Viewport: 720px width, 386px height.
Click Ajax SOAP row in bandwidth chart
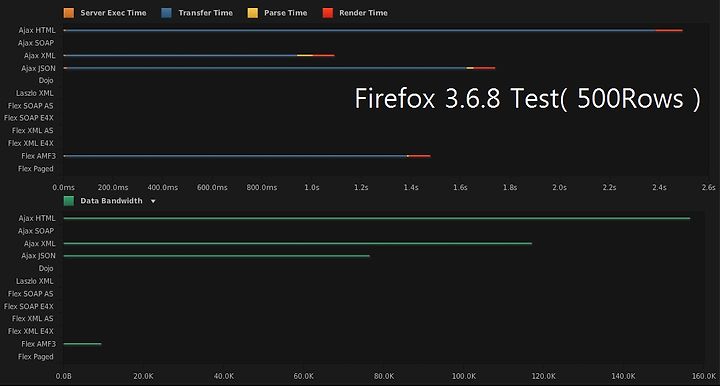click(36, 231)
